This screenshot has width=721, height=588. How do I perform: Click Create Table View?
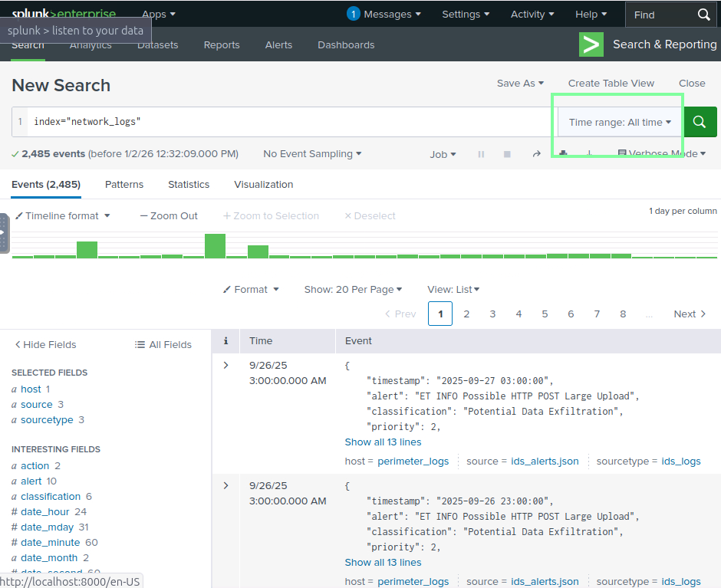pyautogui.click(x=611, y=84)
